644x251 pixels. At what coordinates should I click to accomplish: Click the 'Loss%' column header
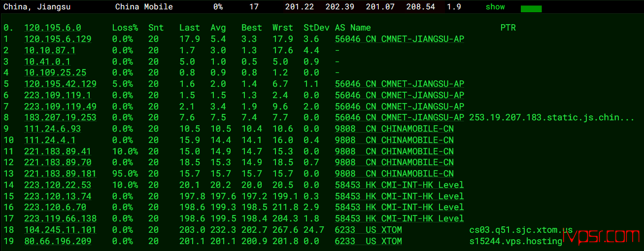125,28
